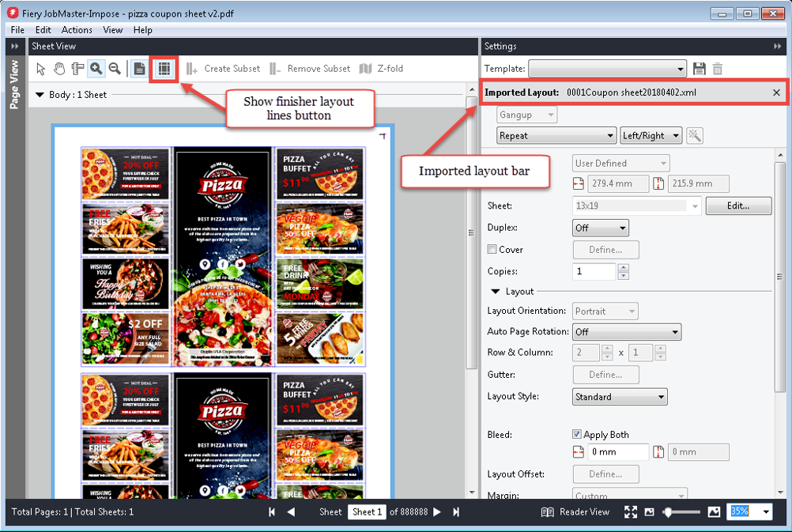Image resolution: width=792 pixels, height=532 pixels.
Task: Click the Sheet 1 number field
Action: (x=367, y=512)
